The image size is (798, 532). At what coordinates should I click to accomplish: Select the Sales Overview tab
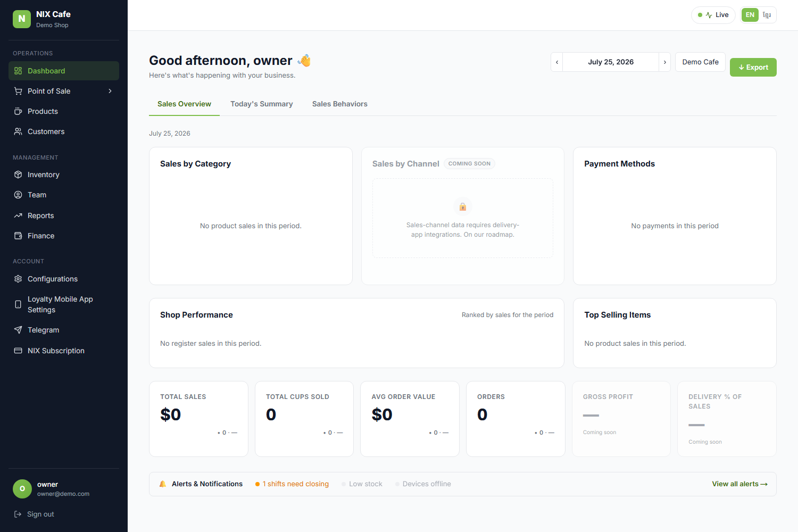click(184, 104)
